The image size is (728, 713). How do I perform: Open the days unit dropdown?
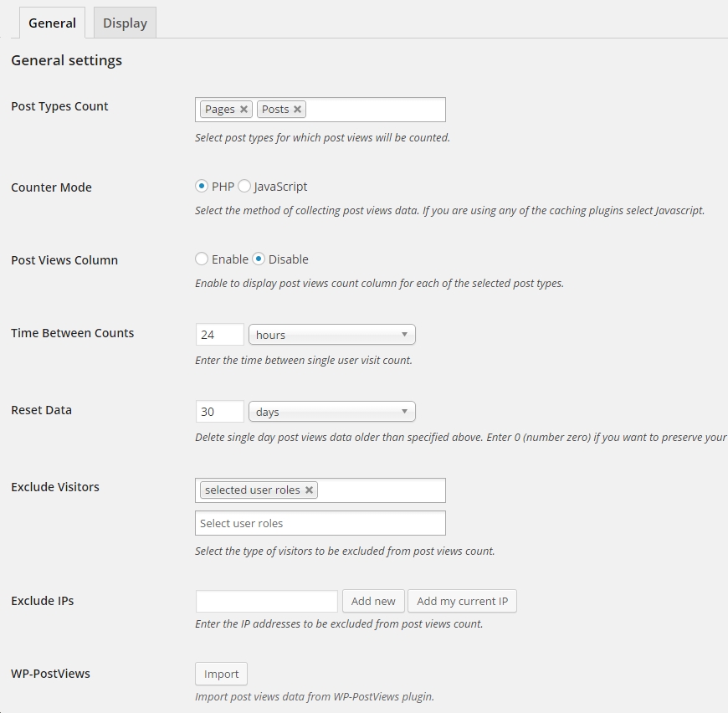[331, 412]
